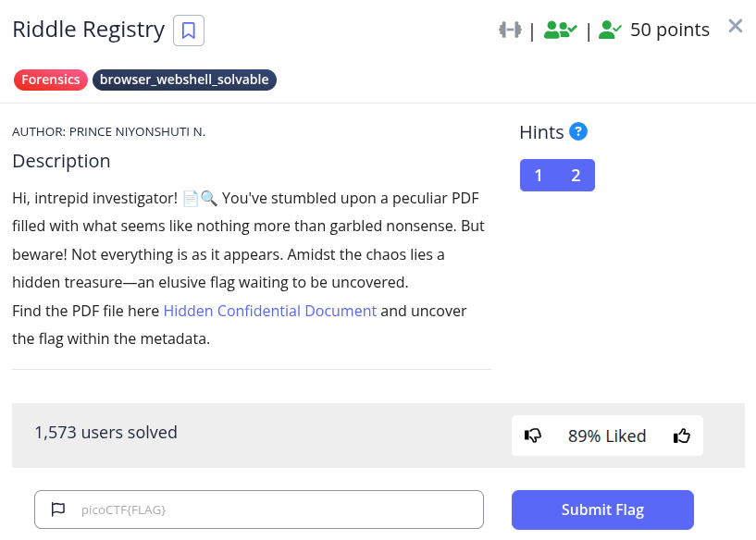Click the flag icon in the input box
The width and height of the screenshot is (756, 540).
(x=57, y=509)
